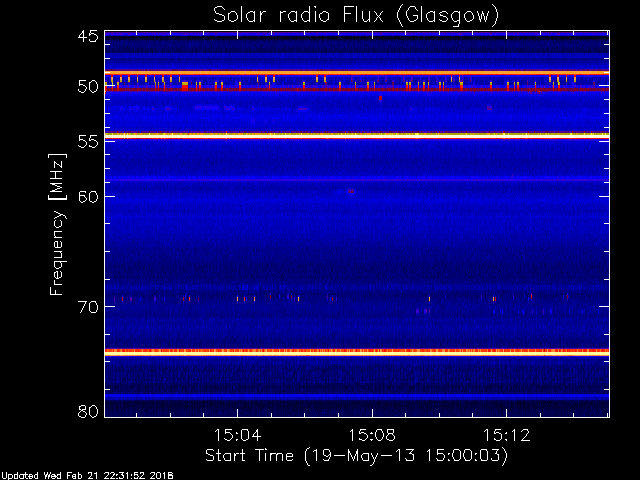The height and width of the screenshot is (480, 640).
Task: Click the 60 MHz tick label
Action: click(87, 196)
